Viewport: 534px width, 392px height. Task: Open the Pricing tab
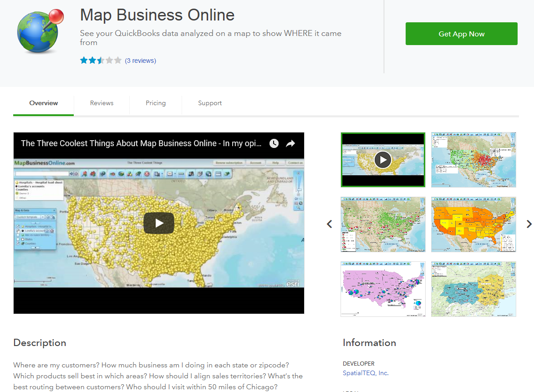[156, 103]
